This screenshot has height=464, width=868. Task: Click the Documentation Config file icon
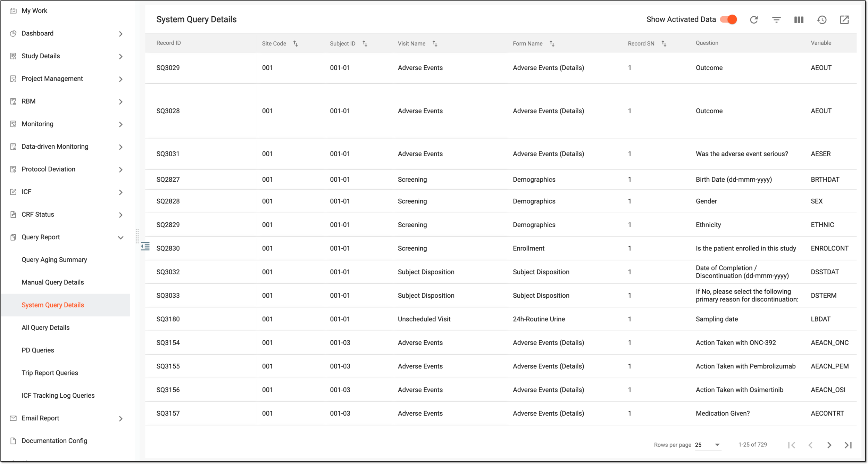(x=13, y=441)
